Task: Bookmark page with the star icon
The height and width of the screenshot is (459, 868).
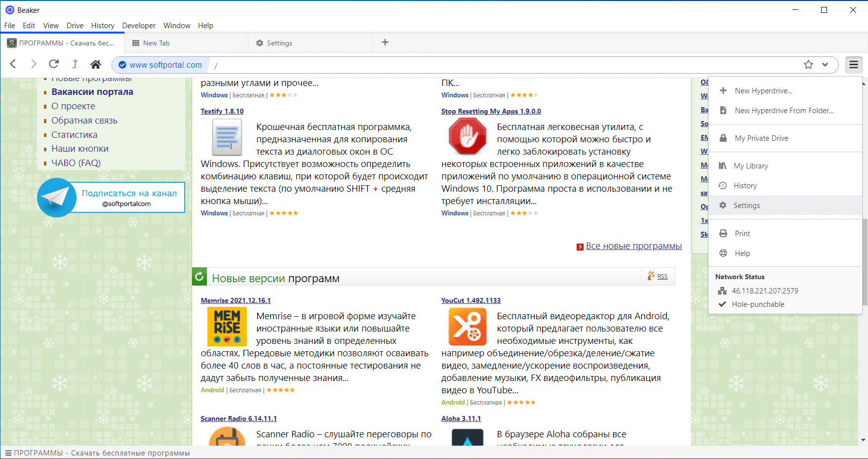Action: (808, 65)
